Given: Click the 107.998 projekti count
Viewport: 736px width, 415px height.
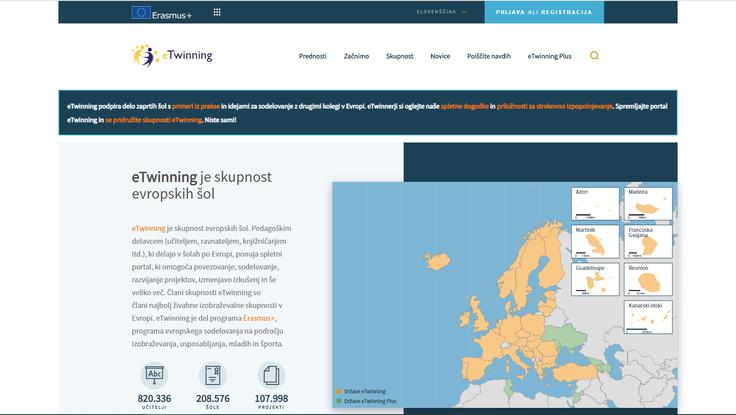Looking at the screenshot, I should 271,401.
